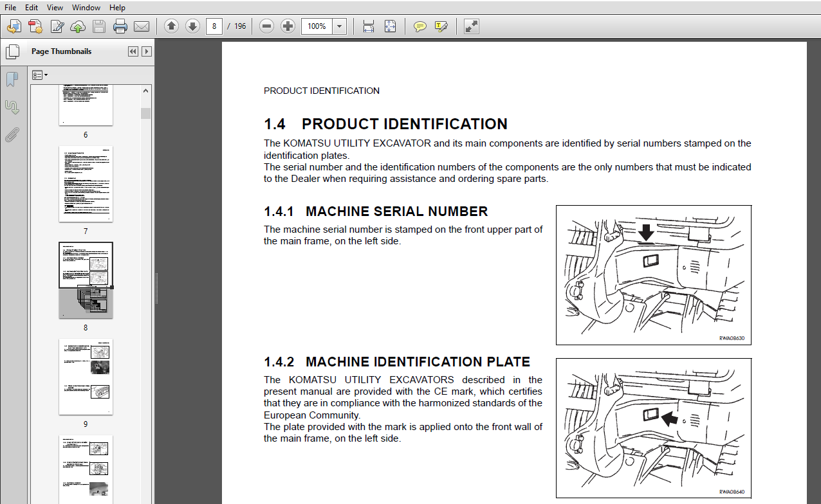The width and height of the screenshot is (821, 504).
Task: Click the 'Page Thumbnails' panel title
Action: [61, 51]
